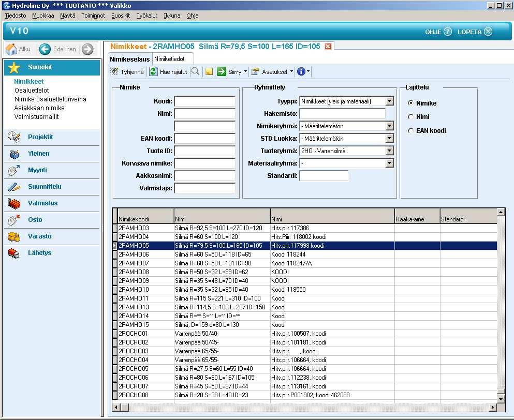The image size is (514, 420).
Task: Open the Valmistus manufacturing icon
Action: tap(14, 203)
